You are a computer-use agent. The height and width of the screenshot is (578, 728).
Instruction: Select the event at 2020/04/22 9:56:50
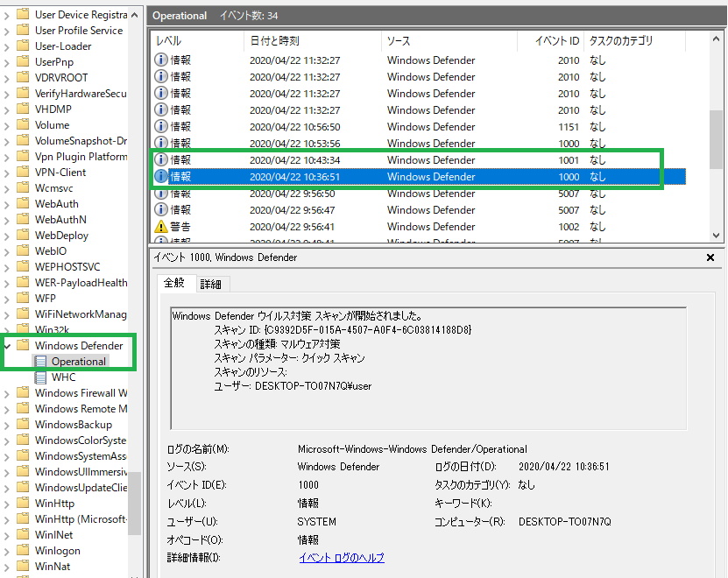coord(418,194)
